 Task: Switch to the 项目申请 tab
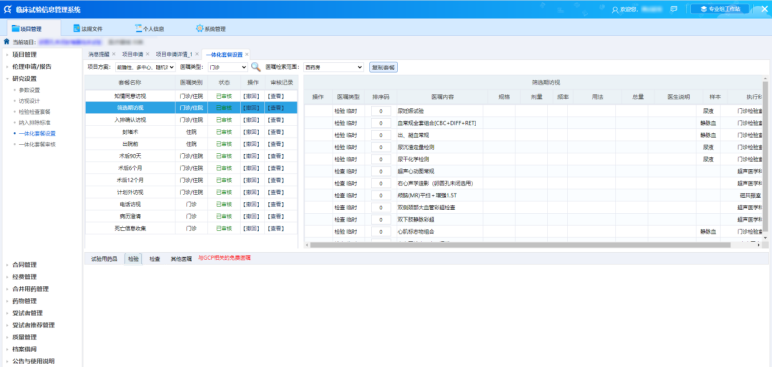pyautogui.click(x=132, y=54)
